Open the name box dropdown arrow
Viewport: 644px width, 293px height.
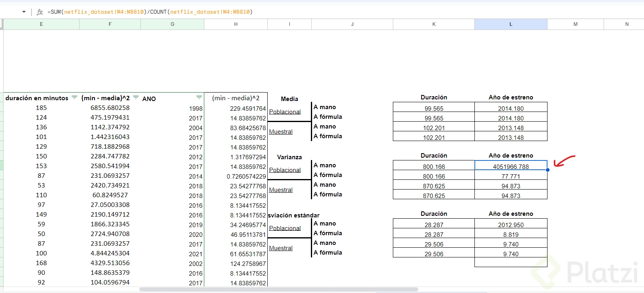pyautogui.click(x=24, y=12)
